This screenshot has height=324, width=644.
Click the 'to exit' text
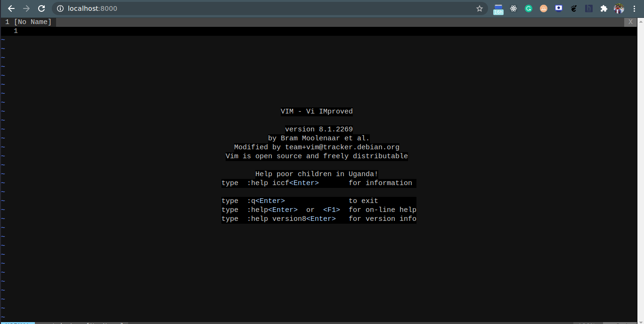[363, 201]
